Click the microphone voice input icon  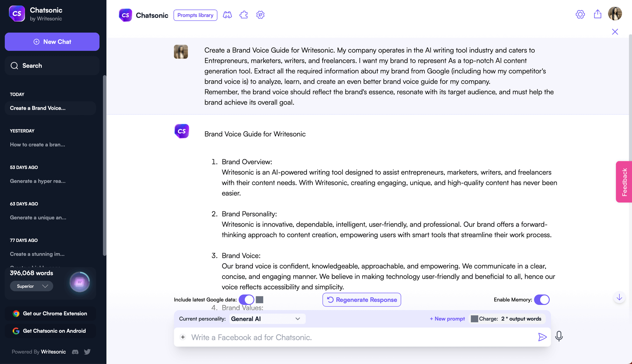pos(559,336)
